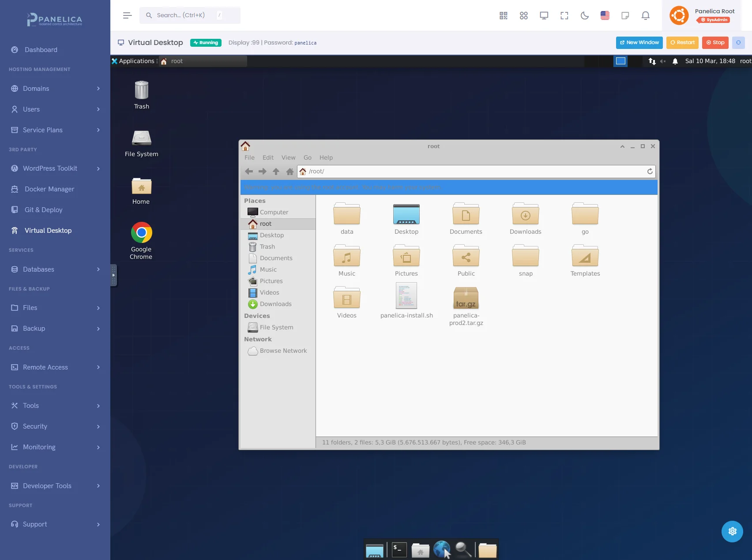Expand the Remote Access sidebar menu
Viewport: 752px width, 560px height.
pyautogui.click(x=55, y=367)
